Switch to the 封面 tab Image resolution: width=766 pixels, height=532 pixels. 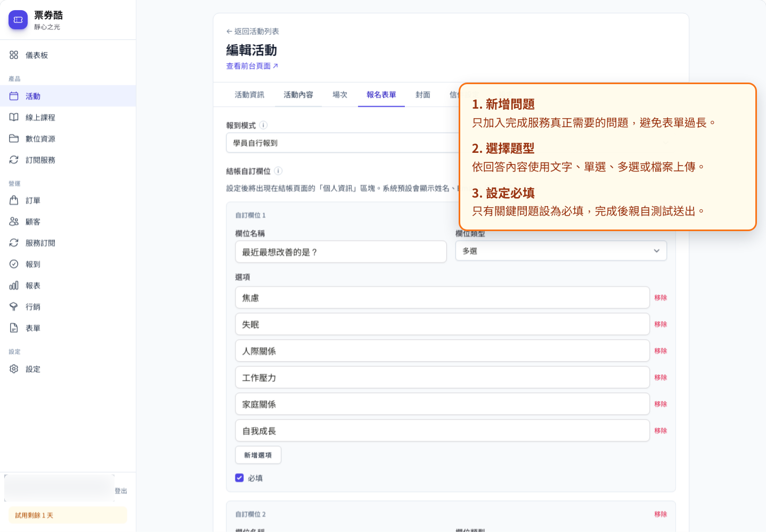[423, 95]
